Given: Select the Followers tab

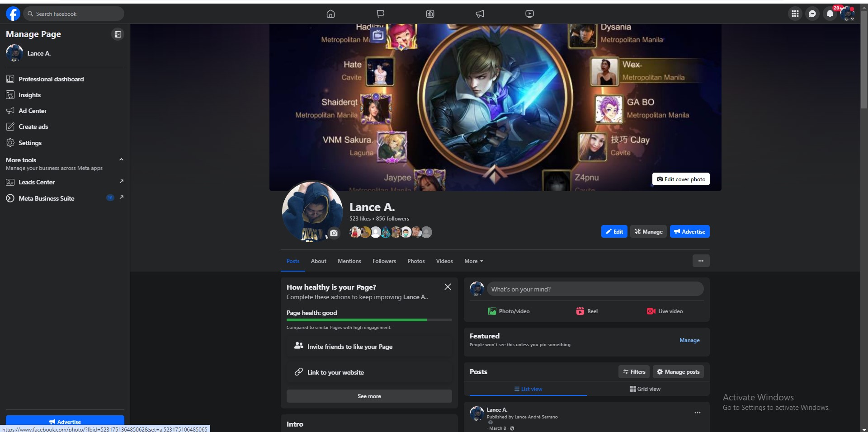Looking at the screenshot, I should 384,261.
